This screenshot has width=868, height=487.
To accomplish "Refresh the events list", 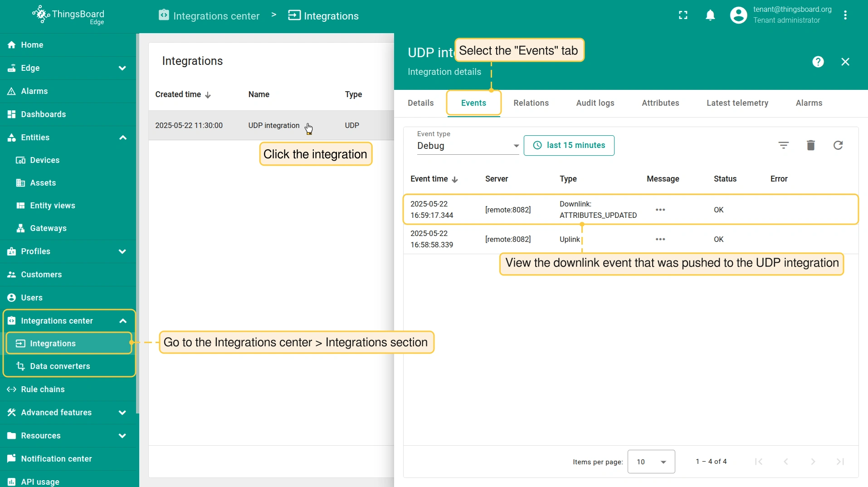I will tap(838, 145).
